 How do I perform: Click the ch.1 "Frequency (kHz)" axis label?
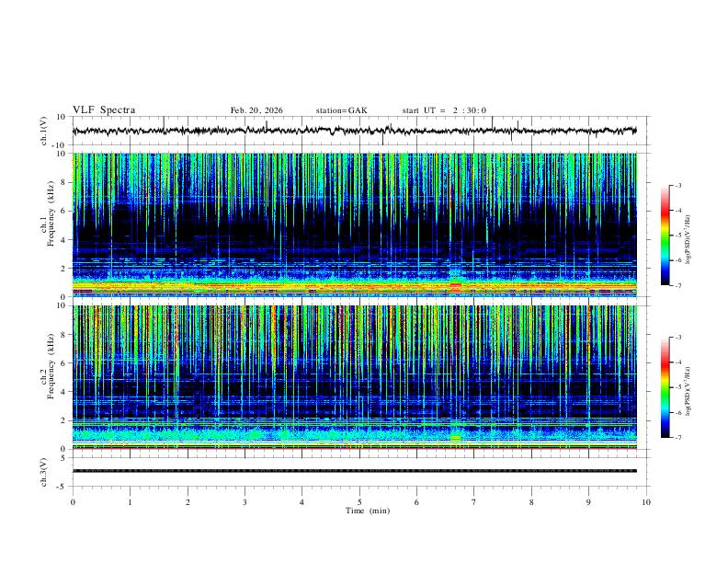click(51, 213)
